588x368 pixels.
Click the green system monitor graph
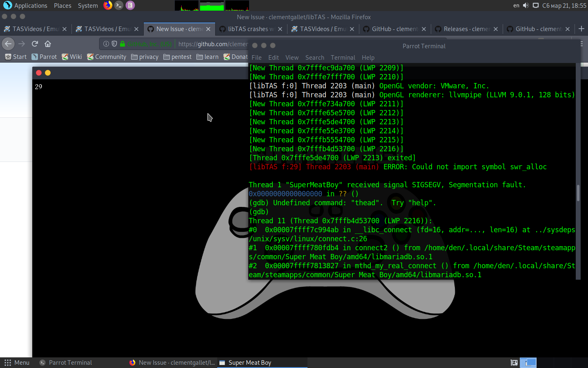coord(212,6)
